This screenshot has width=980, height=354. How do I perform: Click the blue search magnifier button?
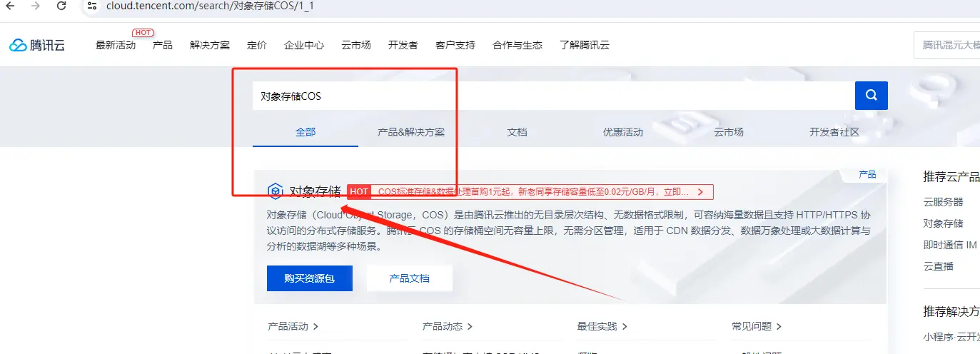point(871,96)
